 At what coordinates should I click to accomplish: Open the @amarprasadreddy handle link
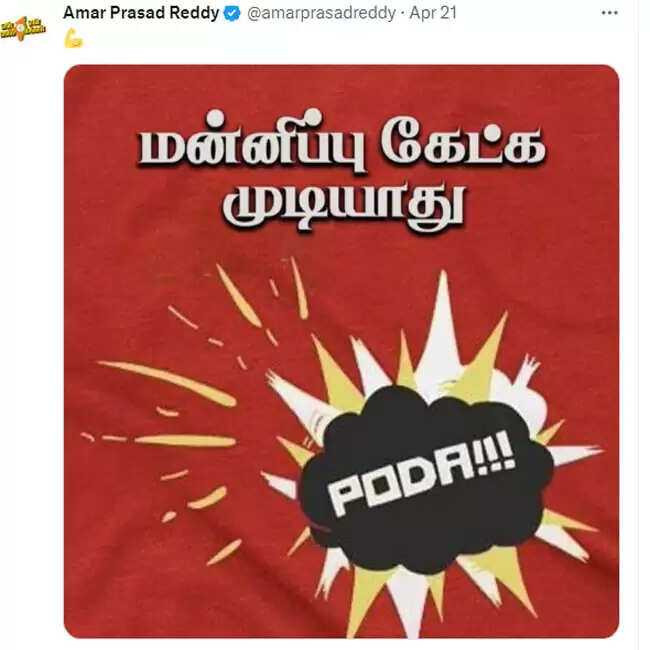[x=321, y=13]
